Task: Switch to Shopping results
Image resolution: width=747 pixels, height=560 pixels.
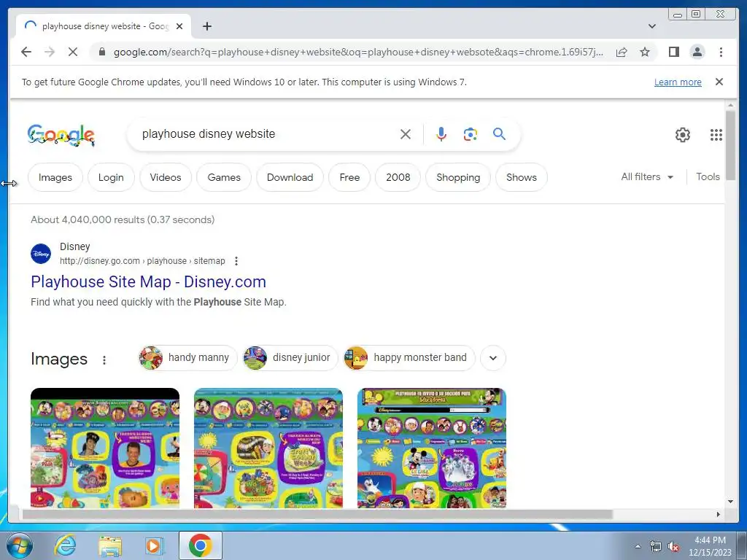Action: click(458, 177)
